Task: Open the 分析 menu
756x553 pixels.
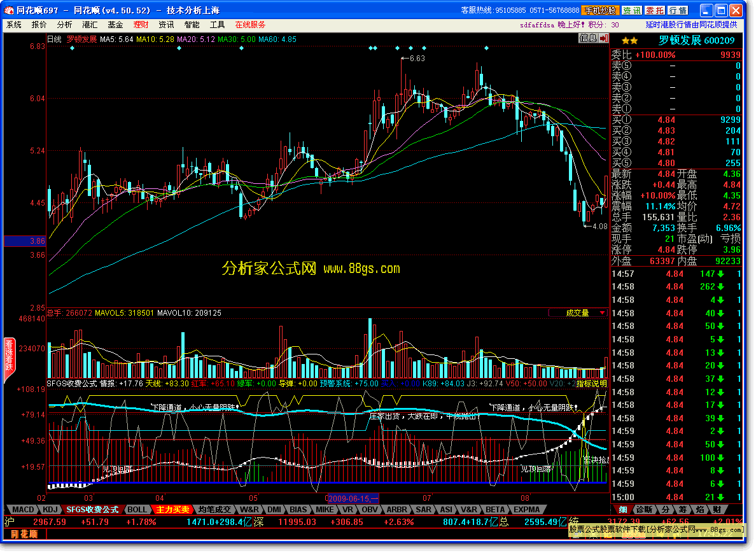Action: pyautogui.click(x=65, y=25)
